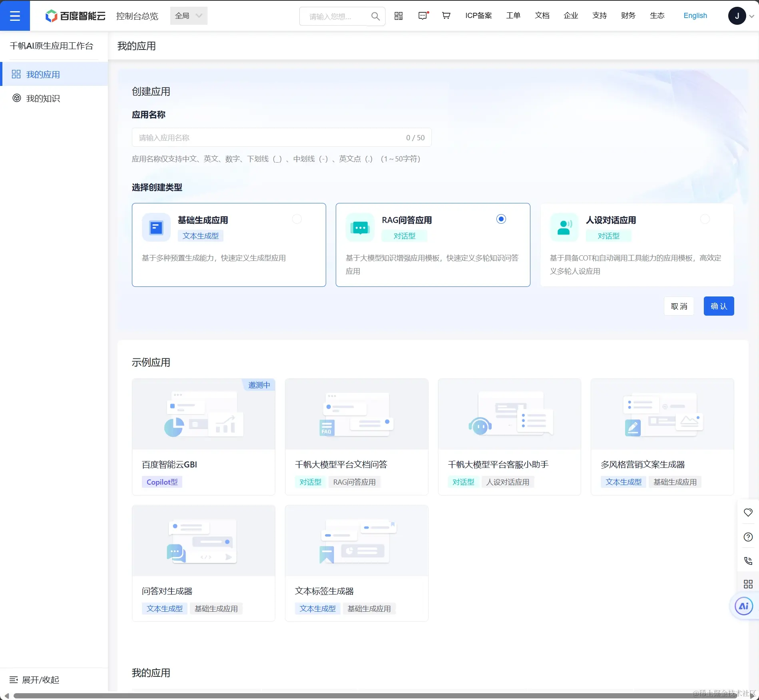Open the ICP备案 menu

point(478,16)
